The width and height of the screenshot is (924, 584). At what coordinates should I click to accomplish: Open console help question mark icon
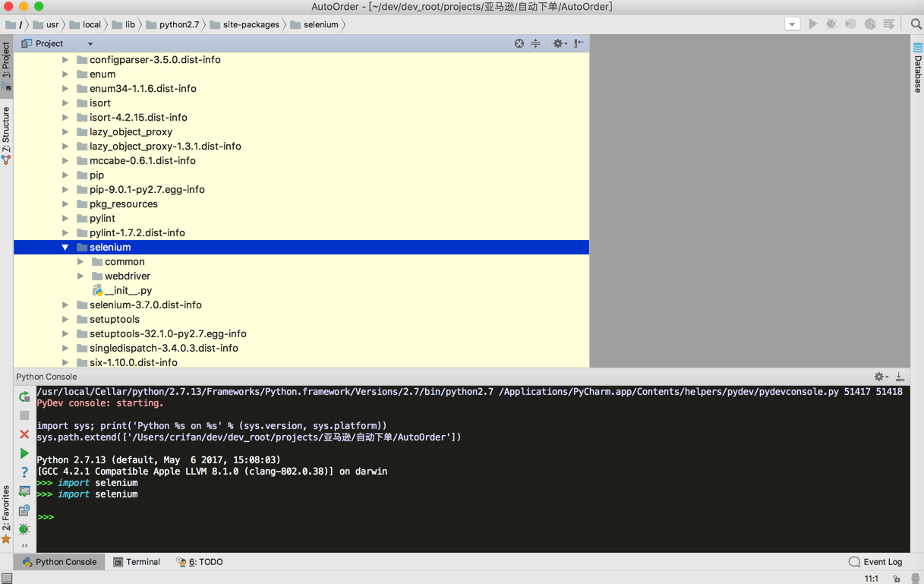click(24, 472)
